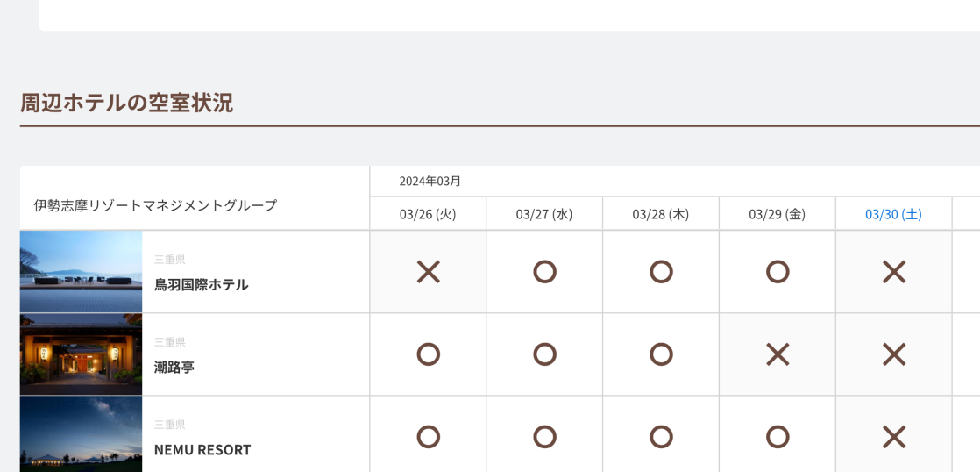Click available circle for 鳥羽国際ホテル on 03/27
The height and width of the screenshot is (472, 980).
tap(544, 272)
